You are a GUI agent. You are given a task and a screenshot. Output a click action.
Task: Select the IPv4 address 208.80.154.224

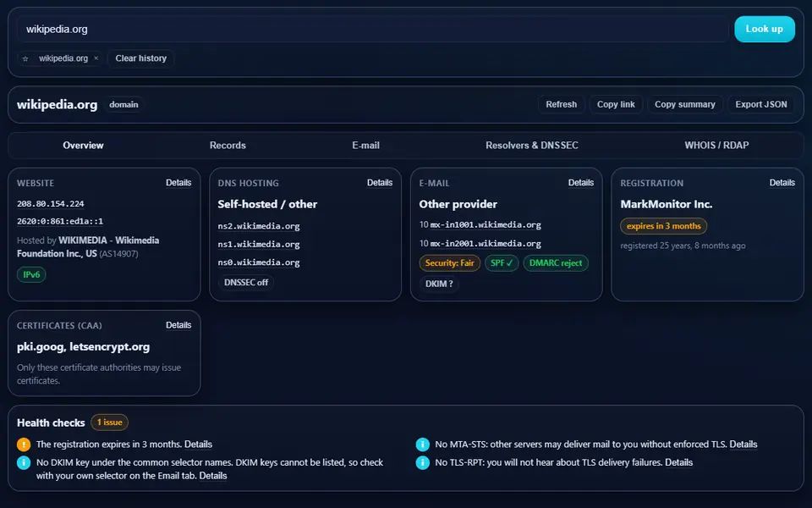click(x=50, y=204)
